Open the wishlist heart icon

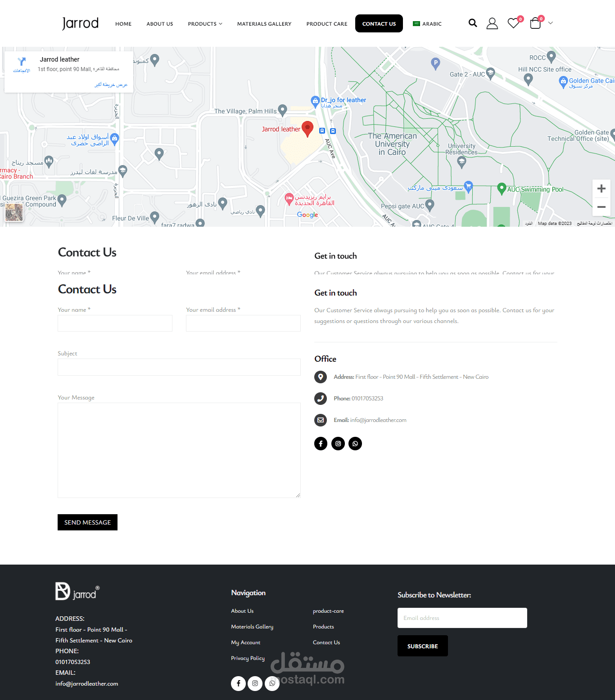click(x=513, y=23)
